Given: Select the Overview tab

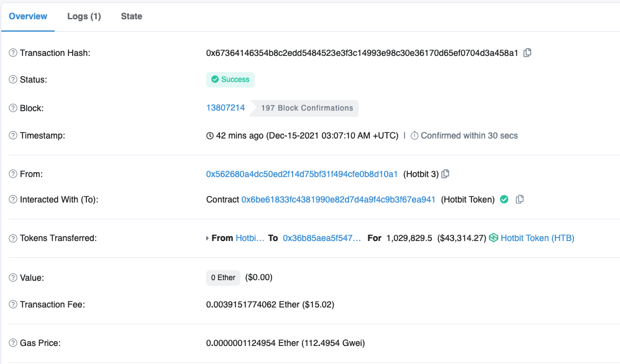Looking at the screenshot, I should pyautogui.click(x=28, y=16).
